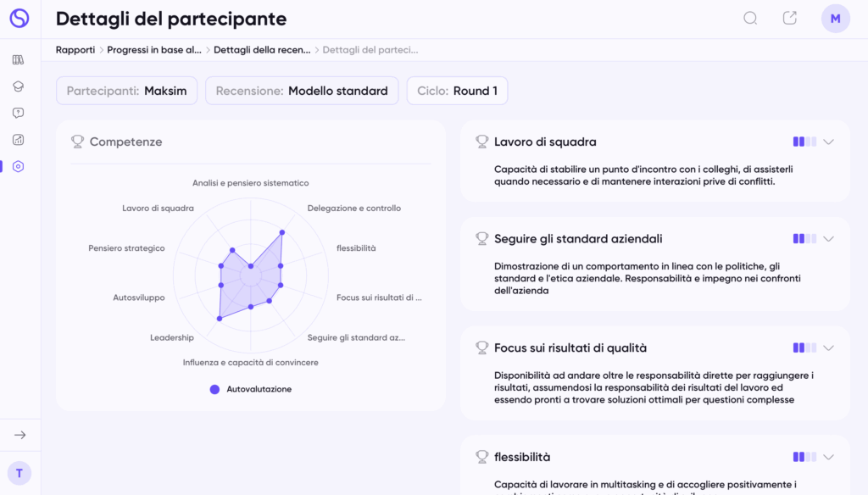Expand the Seguire gli standard aziendali card
This screenshot has height=495, width=868.
pos(828,239)
